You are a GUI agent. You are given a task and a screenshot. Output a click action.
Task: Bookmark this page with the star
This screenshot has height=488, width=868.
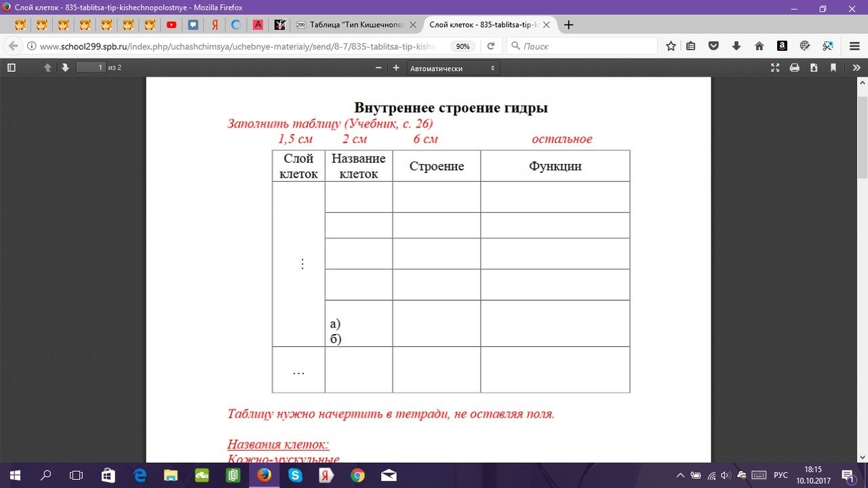point(670,46)
